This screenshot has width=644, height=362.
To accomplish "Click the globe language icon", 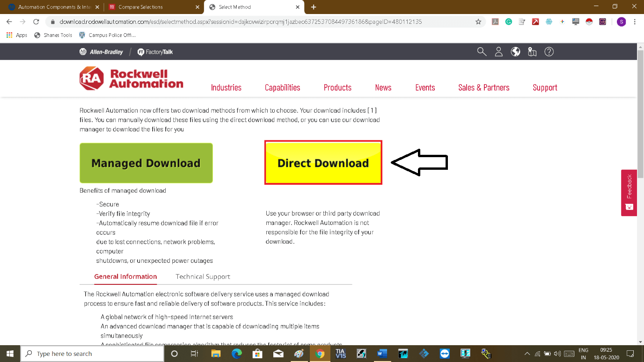I will click(515, 51).
